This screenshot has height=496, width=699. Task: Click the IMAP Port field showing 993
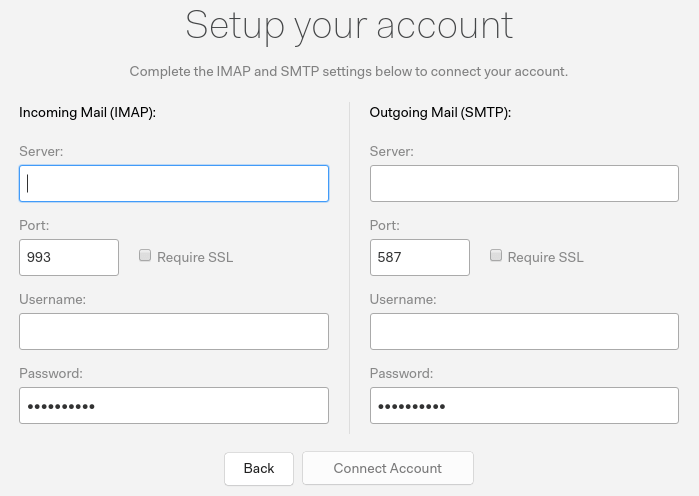69,257
